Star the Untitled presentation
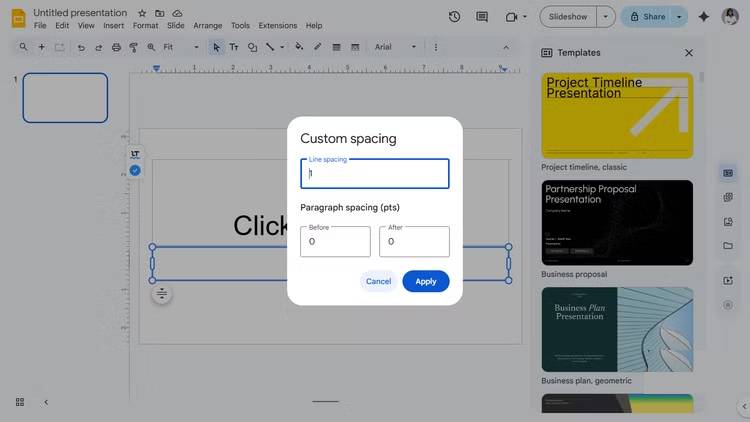The image size is (750, 422). [142, 13]
